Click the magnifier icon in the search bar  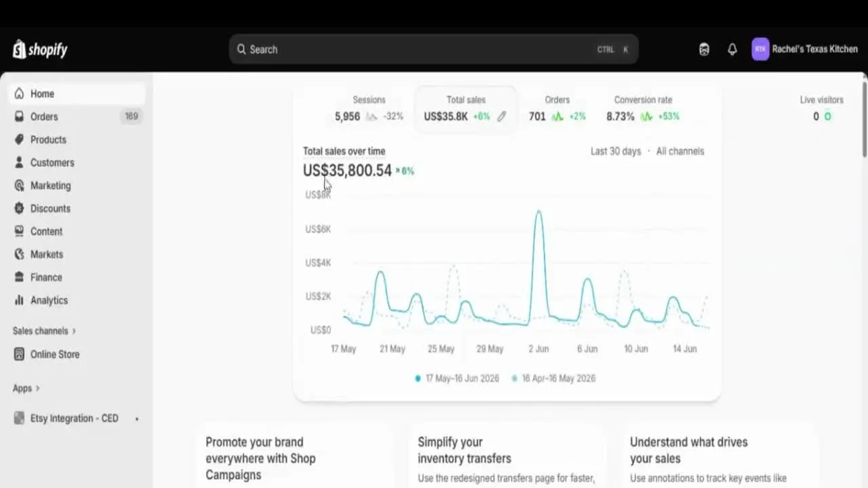tap(241, 49)
